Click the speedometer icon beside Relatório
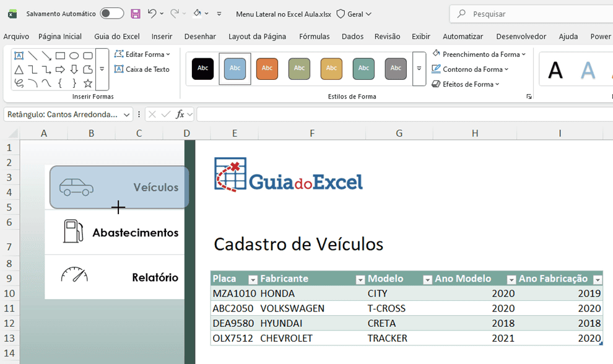 click(74, 275)
